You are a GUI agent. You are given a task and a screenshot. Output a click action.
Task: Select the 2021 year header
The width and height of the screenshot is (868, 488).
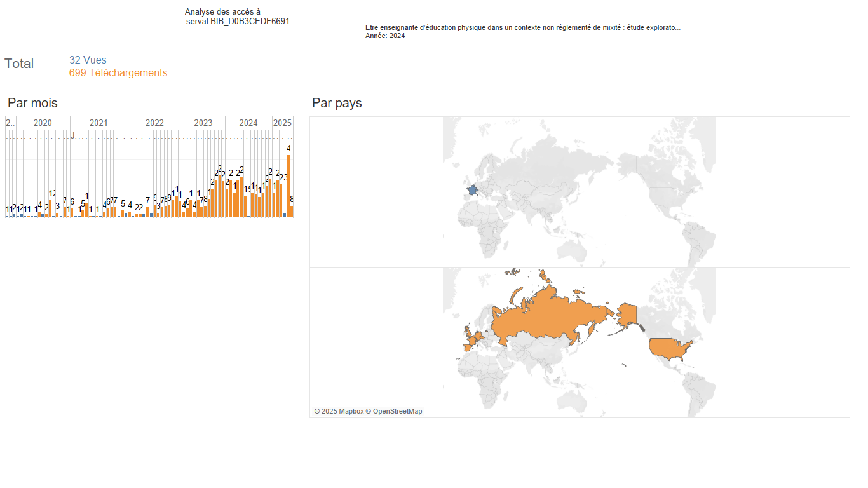(x=98, y=123)
